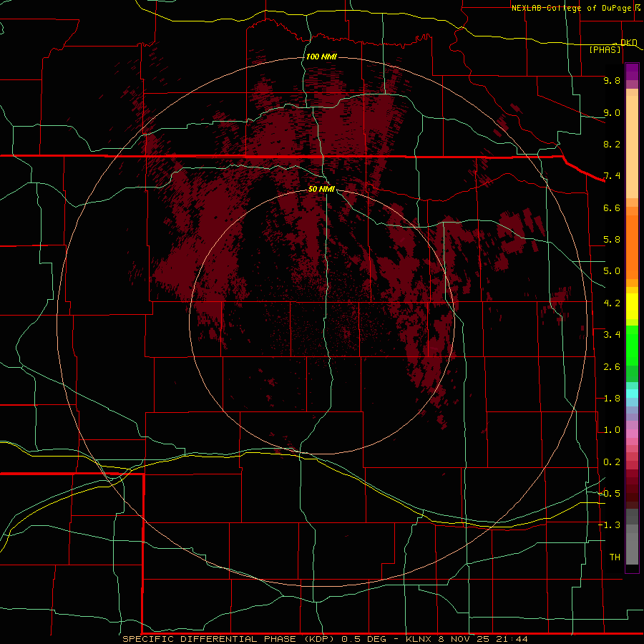
Task: Click the KDP product caption at bottom
Action: [326, 639]
